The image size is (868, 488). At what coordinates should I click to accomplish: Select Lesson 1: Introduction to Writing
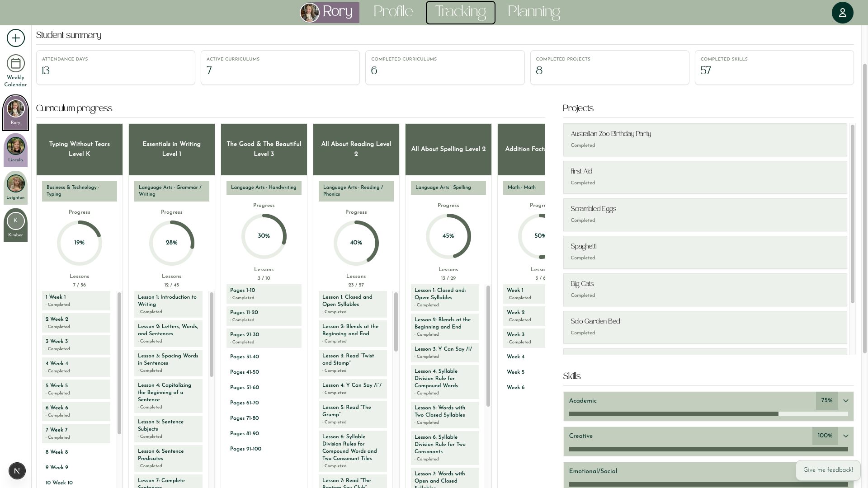coord(168,304)
